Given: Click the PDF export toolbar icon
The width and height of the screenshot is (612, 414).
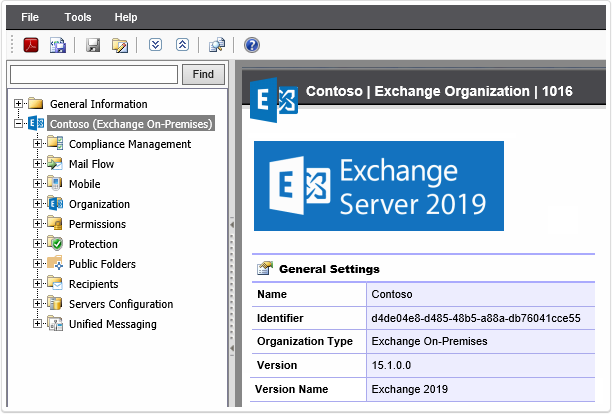Looking at the screenshot, I should point(31,45).
